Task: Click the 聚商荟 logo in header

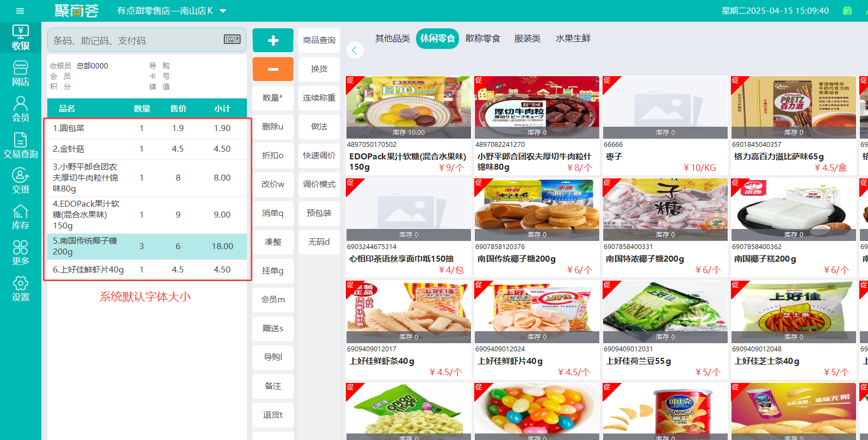Action: tap(77, 11)
